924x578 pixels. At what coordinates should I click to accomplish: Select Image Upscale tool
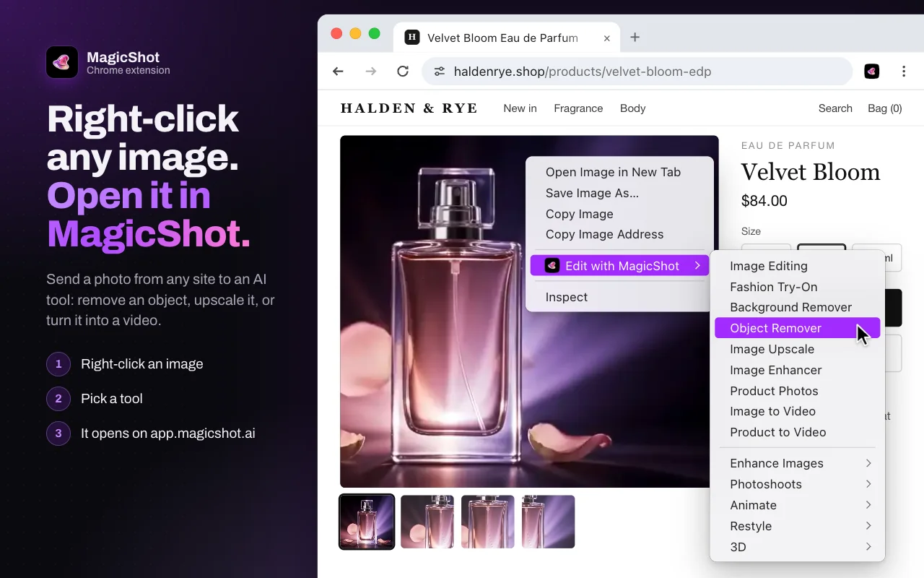pos(797,349)
